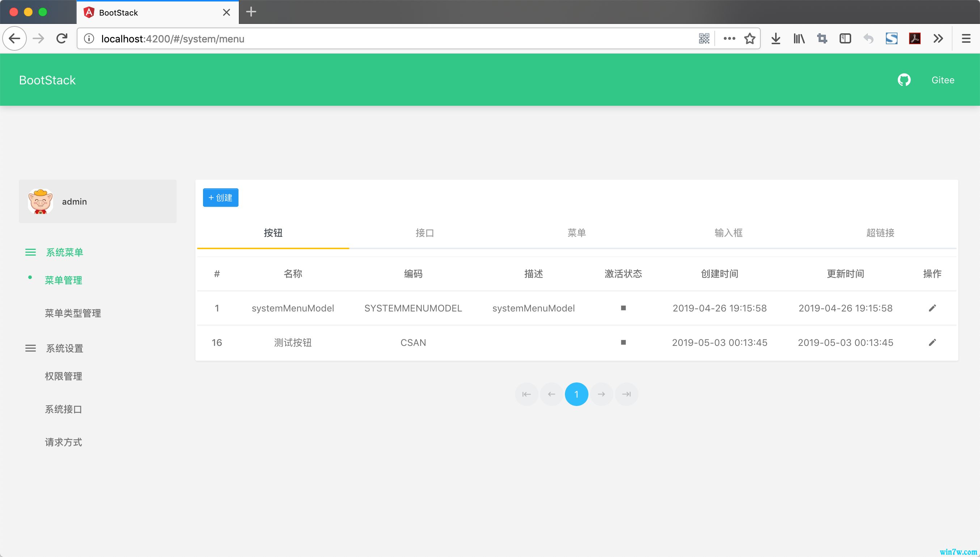Collapse the 系统设置 sidebar group
The height and width of the screenshot is (557, 980).
click(54, 348)
